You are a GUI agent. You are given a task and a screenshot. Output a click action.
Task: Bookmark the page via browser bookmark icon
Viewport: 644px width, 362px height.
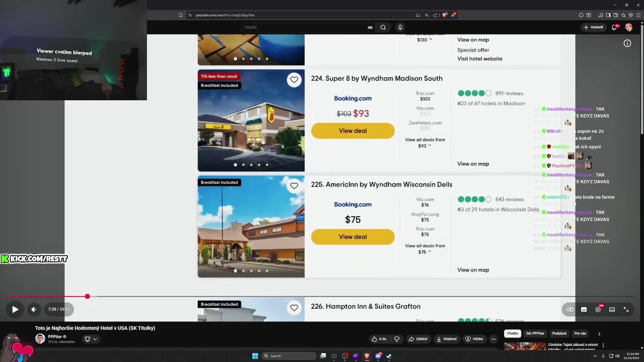point(180,15)
